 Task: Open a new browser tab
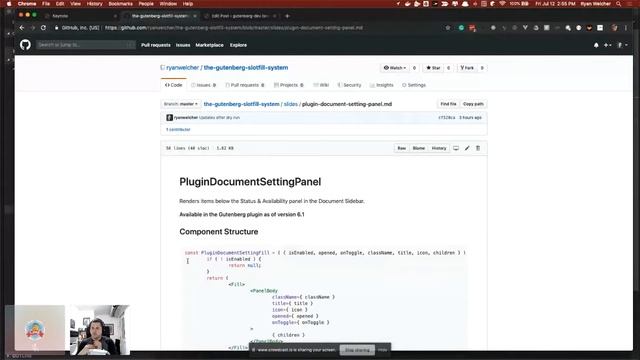pyautogui.click(x=287, y=16)
